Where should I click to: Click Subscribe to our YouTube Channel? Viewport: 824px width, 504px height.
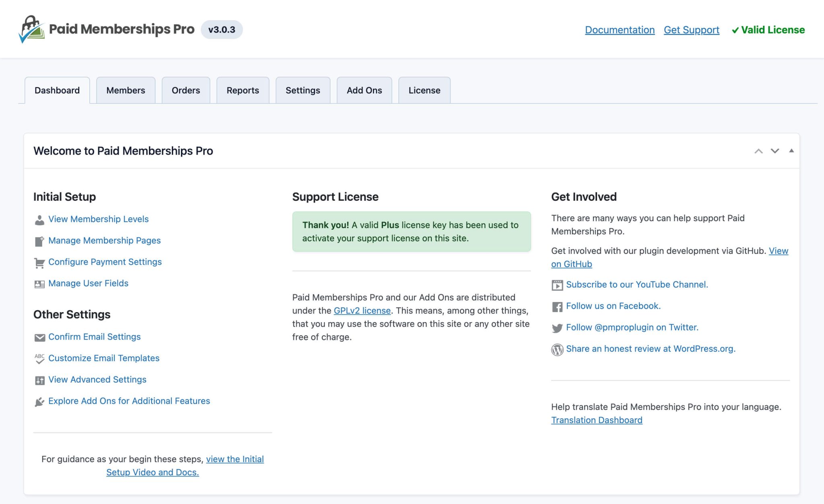coord(637,284)
